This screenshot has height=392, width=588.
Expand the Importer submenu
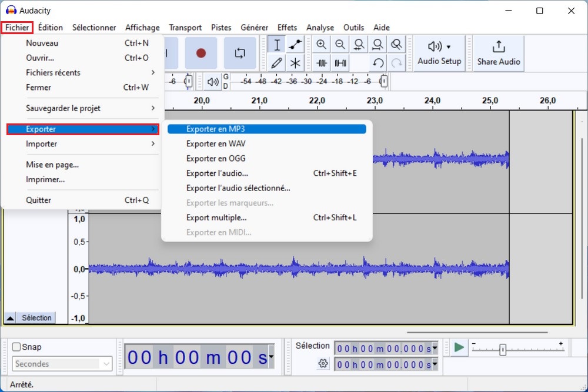click(83, 143)
